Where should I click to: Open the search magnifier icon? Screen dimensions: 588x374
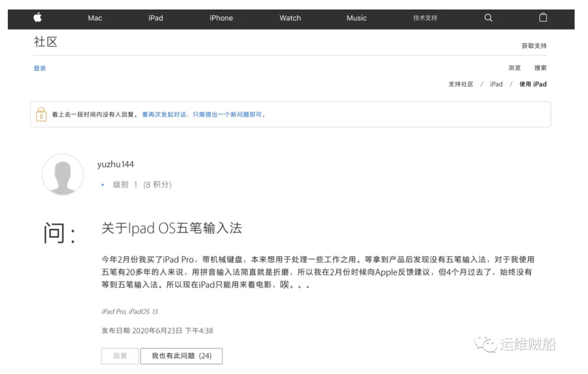(x=488, y=18)
